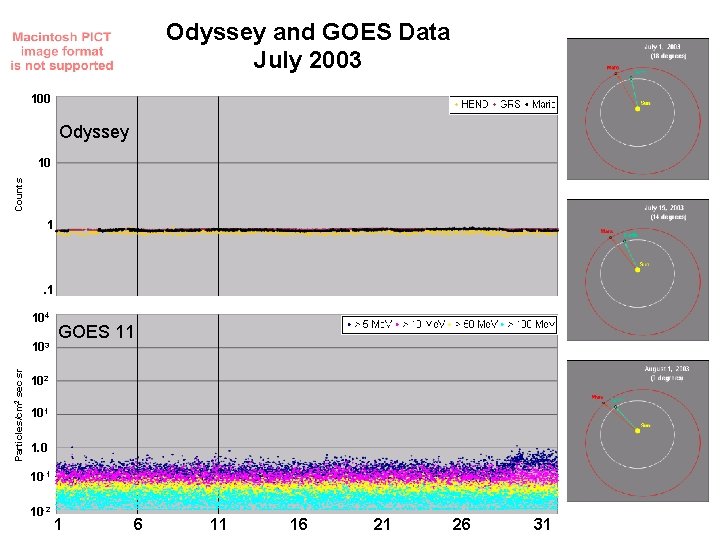Click the Sun in the July 1 diagram
The image size is (720, 540).
point(637,109)
